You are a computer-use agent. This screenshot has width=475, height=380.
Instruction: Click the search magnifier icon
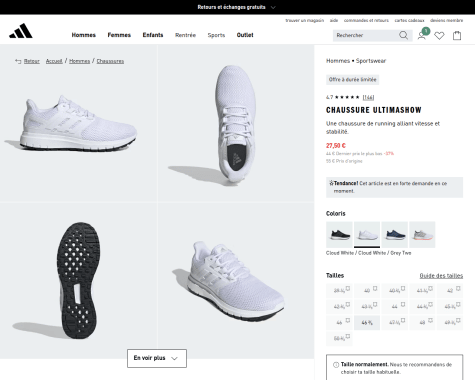[403, 35]
